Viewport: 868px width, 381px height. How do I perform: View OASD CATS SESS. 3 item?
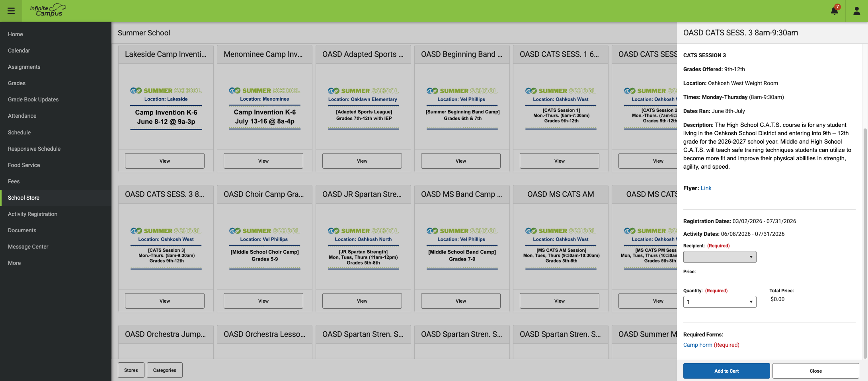(165, 301)
